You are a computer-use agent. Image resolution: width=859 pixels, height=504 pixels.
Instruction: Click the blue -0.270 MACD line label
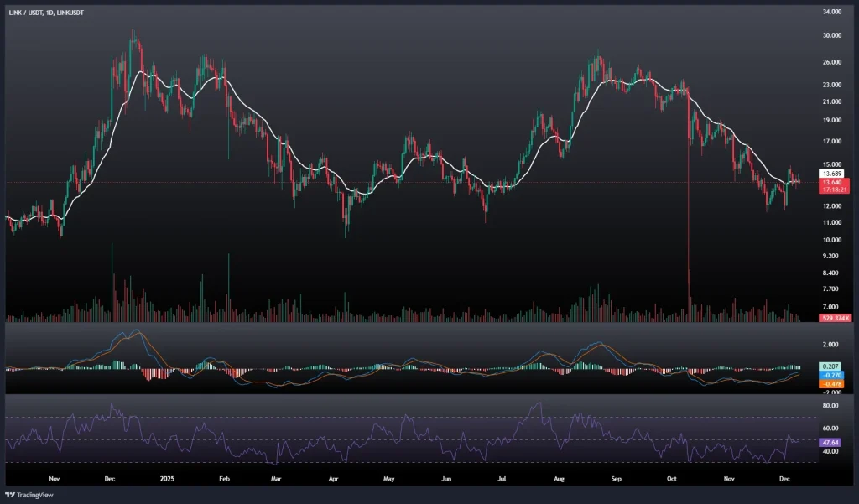pos(831,375)
